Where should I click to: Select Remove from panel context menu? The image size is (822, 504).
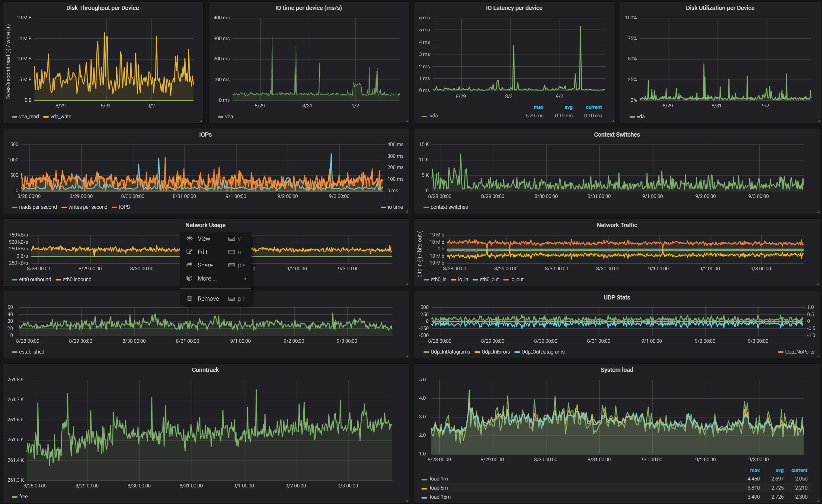(208, 299)
